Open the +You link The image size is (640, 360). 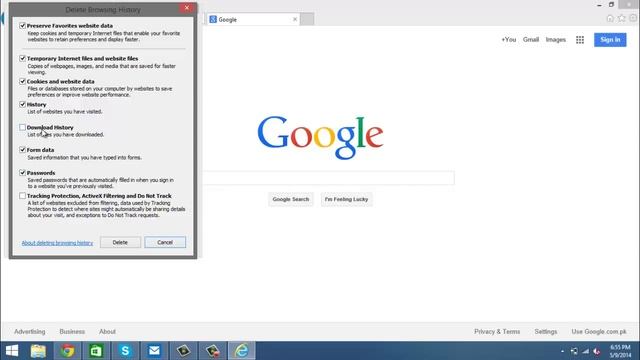[x=509, y=40]
